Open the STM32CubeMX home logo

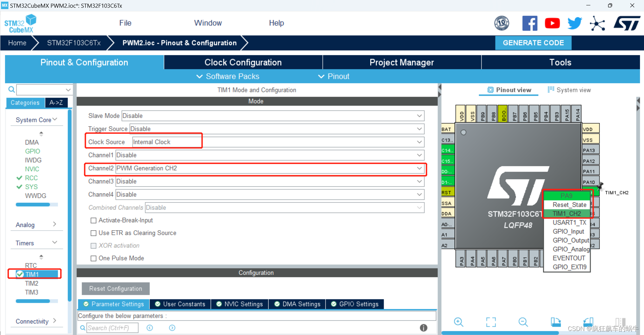click(20, 23)
